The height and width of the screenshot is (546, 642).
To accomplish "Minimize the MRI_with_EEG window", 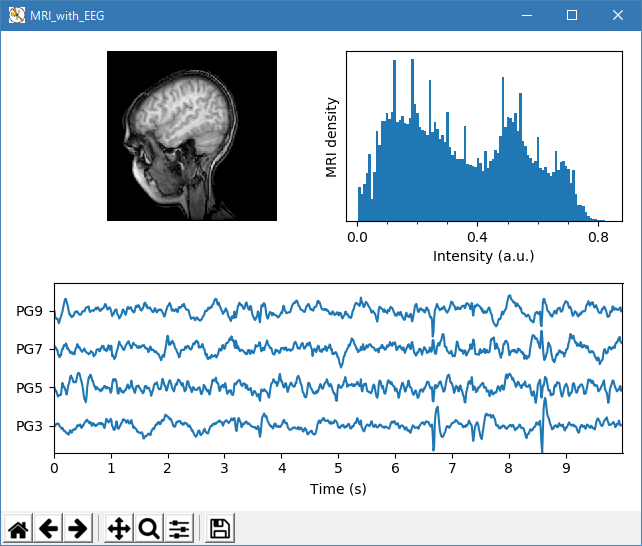I will tap(527, 16).
